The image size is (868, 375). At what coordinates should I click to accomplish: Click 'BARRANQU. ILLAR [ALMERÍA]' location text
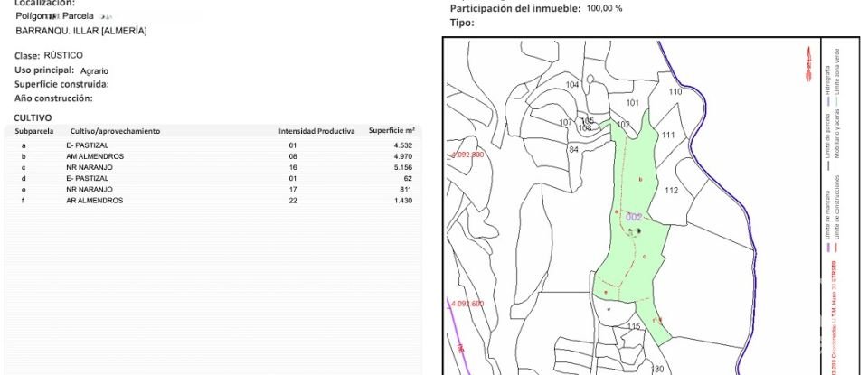point(81,31)
